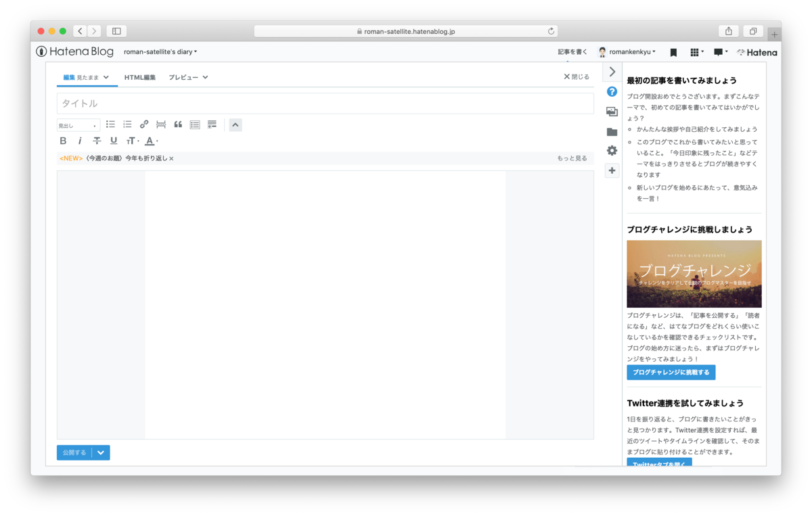The height and width of the screenshot is (516, 812).
Task: Insert a bulleted list in the editor
Action: pyautogui.click(x=110, y=124)
